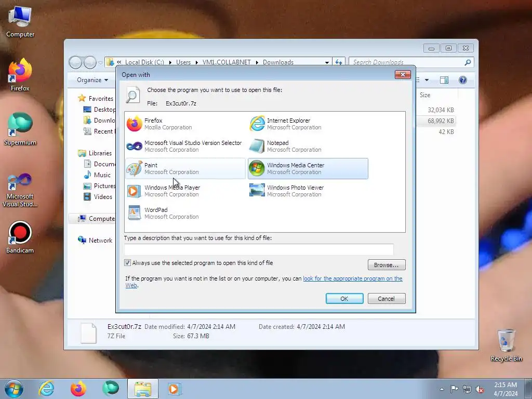Screen dimensions: 532x399
Task: Follow the 'look for the appropriate program' link
Action: pos(353,278)
